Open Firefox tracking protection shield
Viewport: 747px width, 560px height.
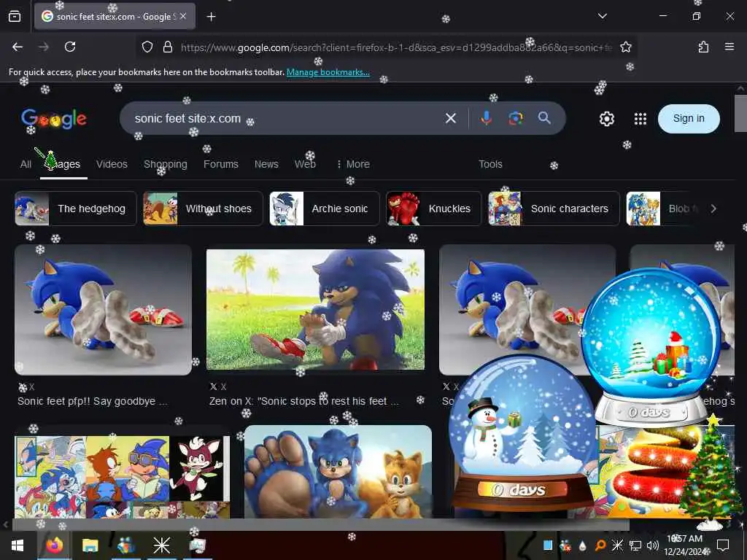(147, 47)
